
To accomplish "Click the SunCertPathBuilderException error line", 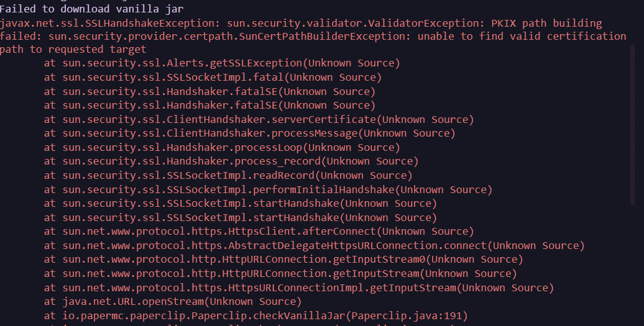I will pos(313,36).
